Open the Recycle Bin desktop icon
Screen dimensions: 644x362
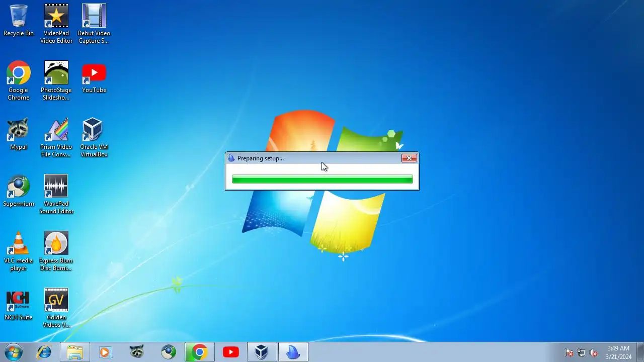(x=19, y=20)
